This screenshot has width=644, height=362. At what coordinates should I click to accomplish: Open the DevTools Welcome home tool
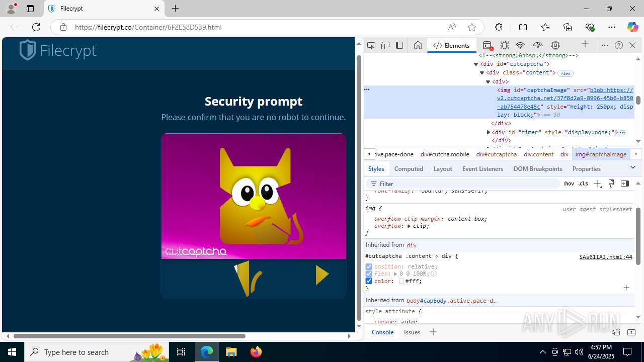pyautogui.click(x=418, y=45)
